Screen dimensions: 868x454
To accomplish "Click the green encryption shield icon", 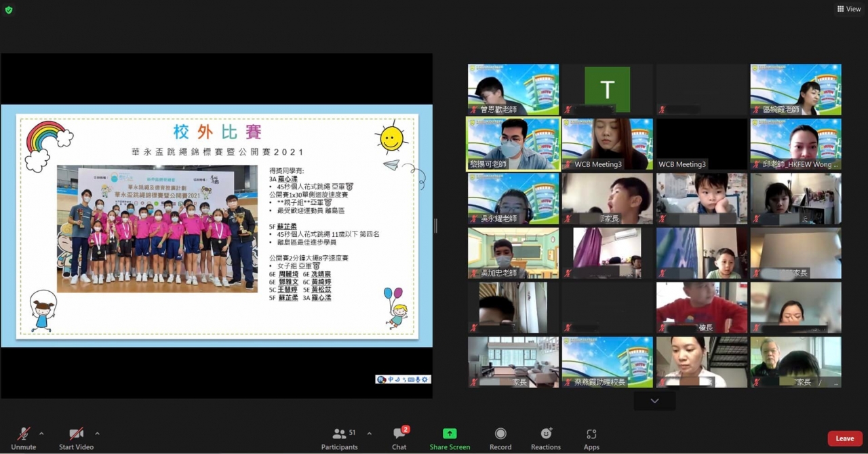I will coord(9,10).
